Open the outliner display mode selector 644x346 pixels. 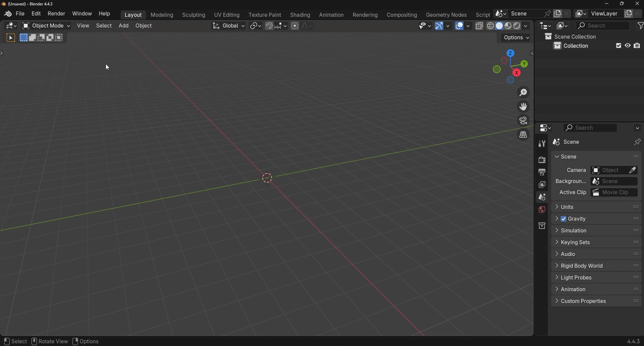pyautogui.click(x=563, y=26)
